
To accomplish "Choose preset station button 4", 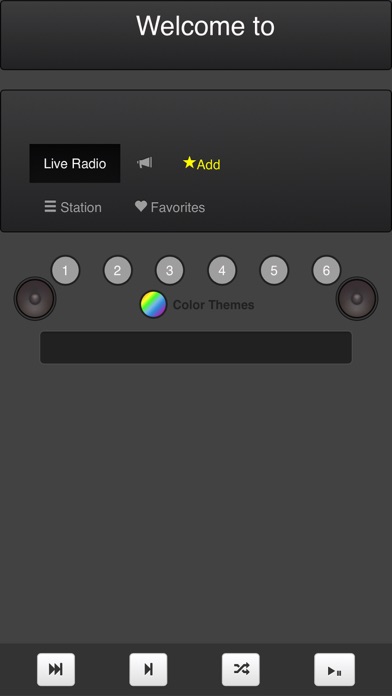I will 222,270.
